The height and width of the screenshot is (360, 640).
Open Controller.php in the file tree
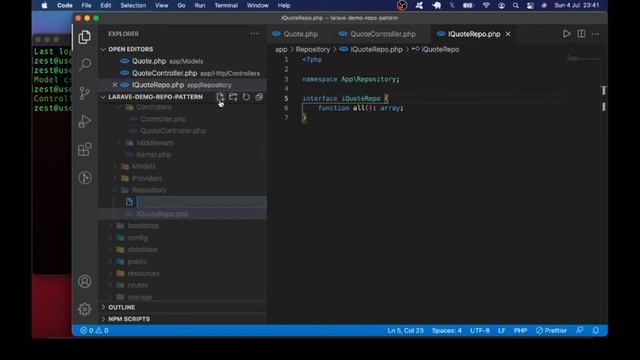(x=163, y=119)
